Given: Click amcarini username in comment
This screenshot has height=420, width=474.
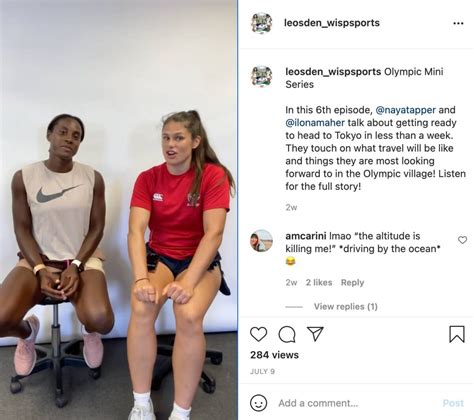Looking at the screenshot, I should [x=306, y=236].
